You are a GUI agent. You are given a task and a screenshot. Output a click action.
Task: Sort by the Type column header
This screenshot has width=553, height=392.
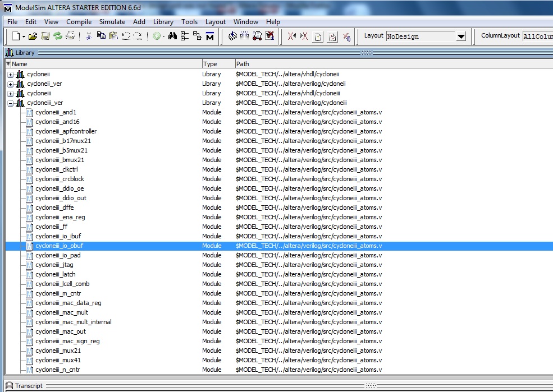218,64
